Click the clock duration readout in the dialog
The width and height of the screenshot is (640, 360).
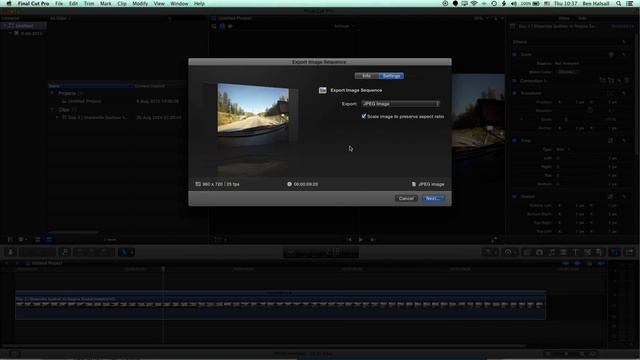pos(302,184)
